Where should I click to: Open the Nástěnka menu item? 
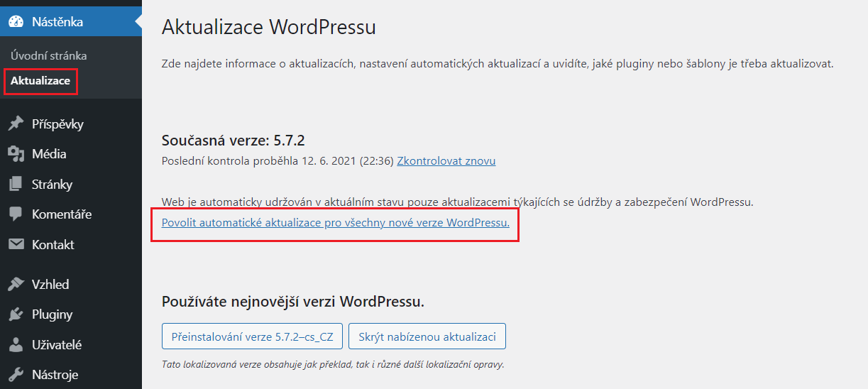pos(71,22)
